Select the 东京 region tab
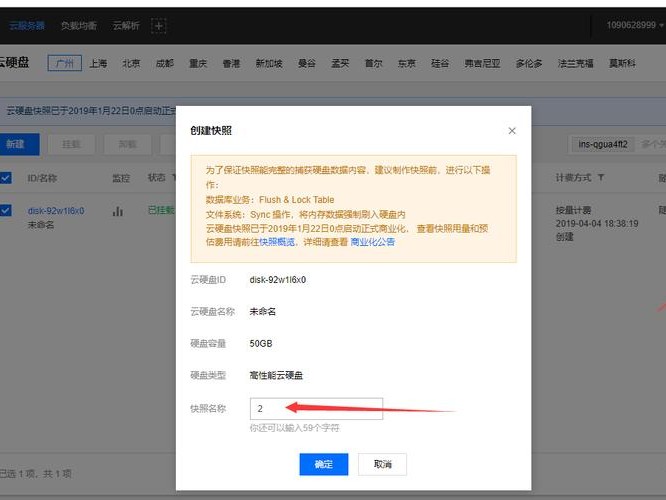 406,63
